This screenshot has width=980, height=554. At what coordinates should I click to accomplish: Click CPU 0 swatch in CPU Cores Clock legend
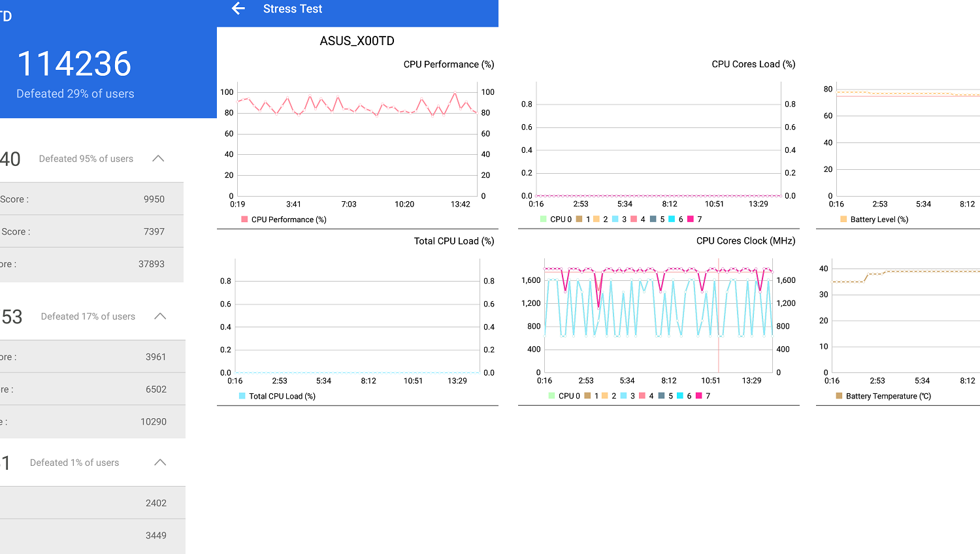(x=552, y=396)
